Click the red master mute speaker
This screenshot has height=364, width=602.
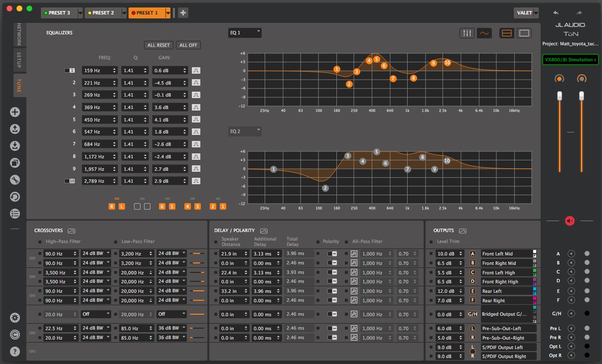point(570,221)
